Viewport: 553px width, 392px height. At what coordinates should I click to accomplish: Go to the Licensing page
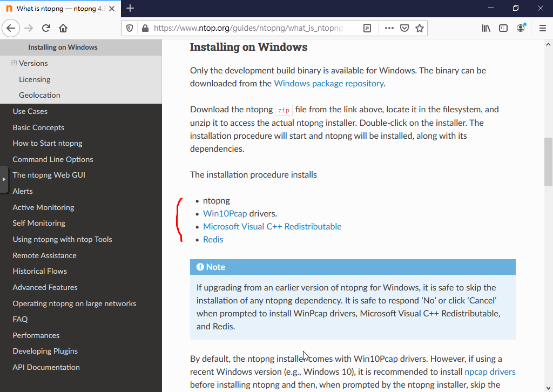tap(35, 79)
